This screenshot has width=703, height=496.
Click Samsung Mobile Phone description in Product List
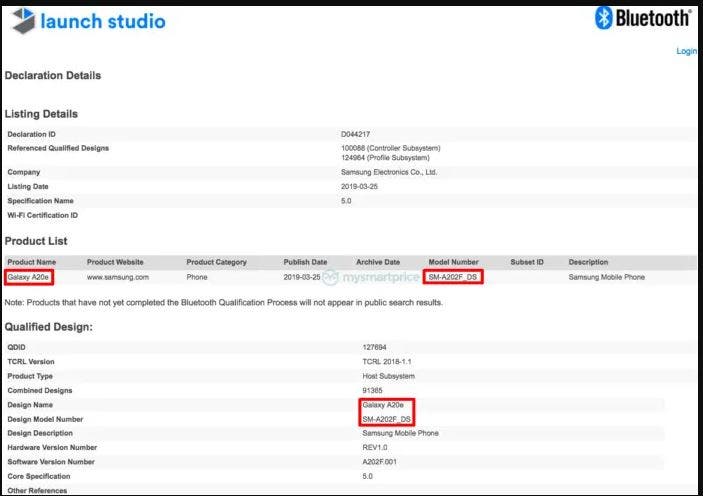coord(607,277)
